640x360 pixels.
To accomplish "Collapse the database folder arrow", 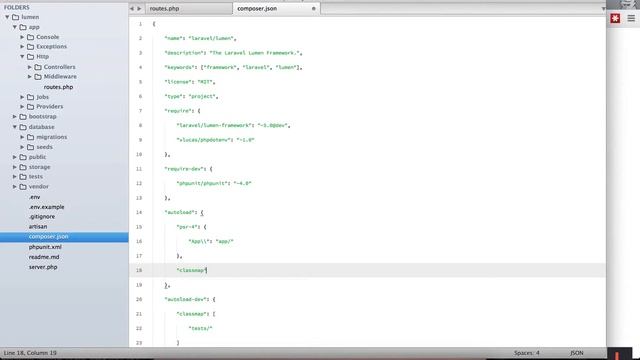I will 15,127.
